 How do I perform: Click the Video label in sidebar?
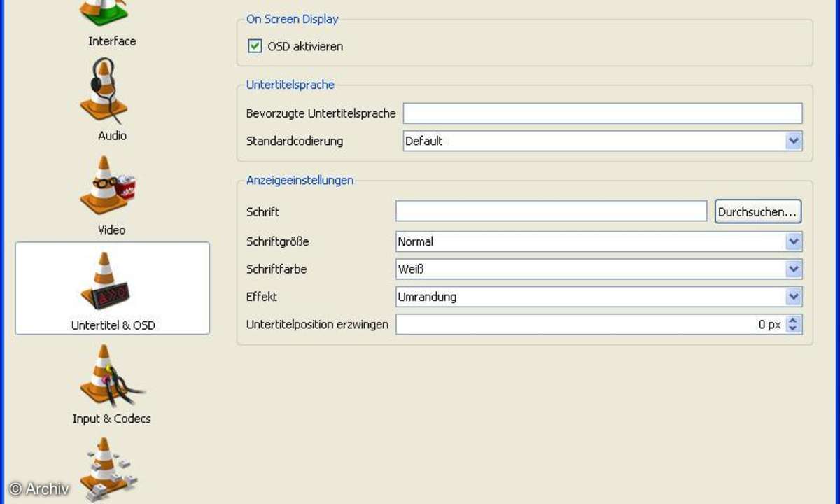(112, 230)
